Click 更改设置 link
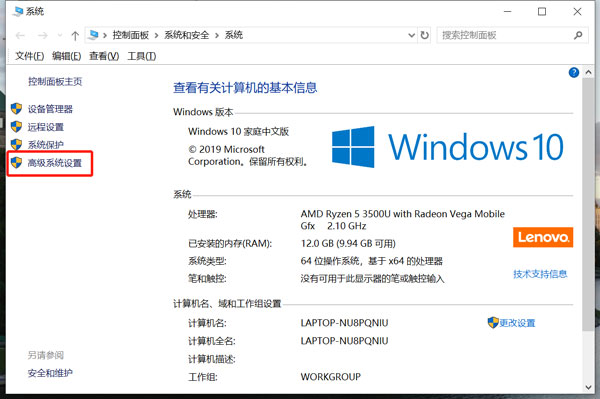 point(517,323)
